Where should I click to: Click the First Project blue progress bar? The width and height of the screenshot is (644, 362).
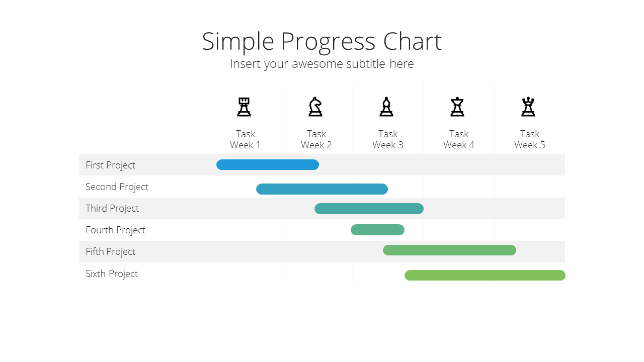[268, 165]
